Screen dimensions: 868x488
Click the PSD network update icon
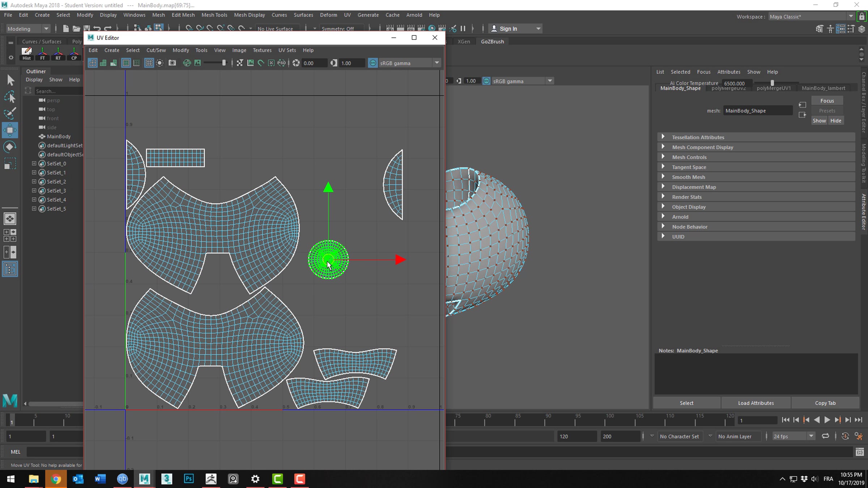pos(281,63)
